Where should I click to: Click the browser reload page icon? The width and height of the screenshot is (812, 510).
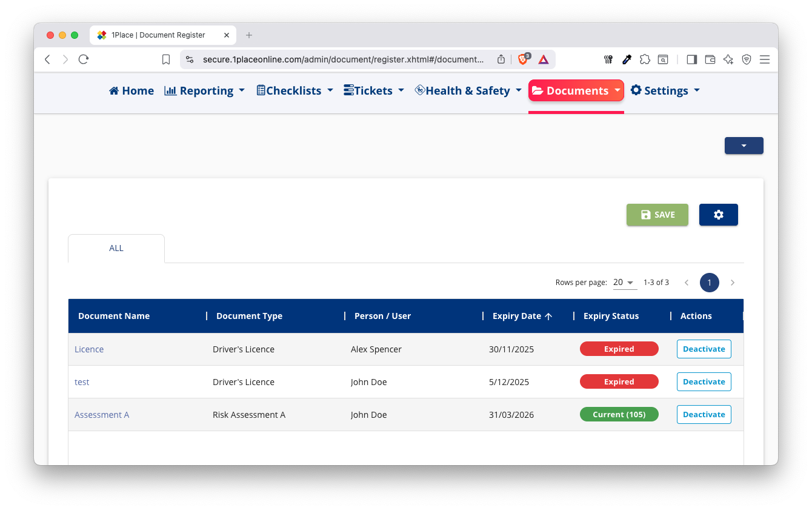84,59
